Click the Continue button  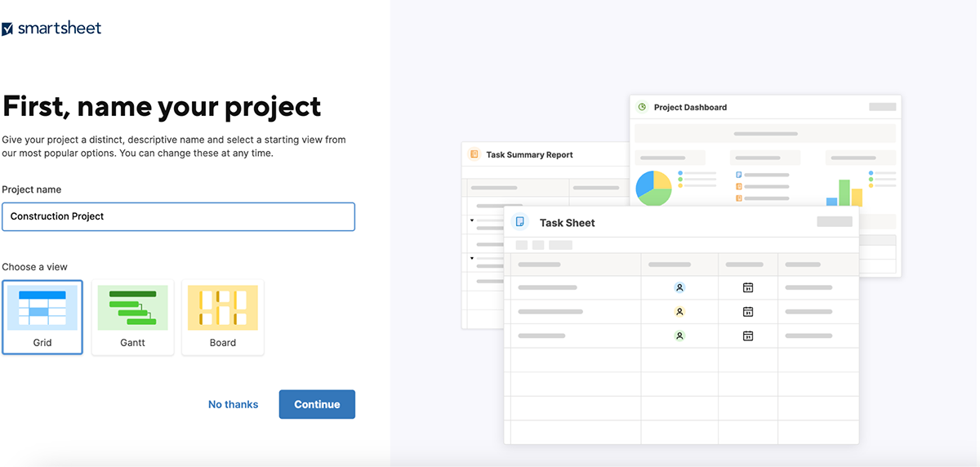[x=317, y=404]
